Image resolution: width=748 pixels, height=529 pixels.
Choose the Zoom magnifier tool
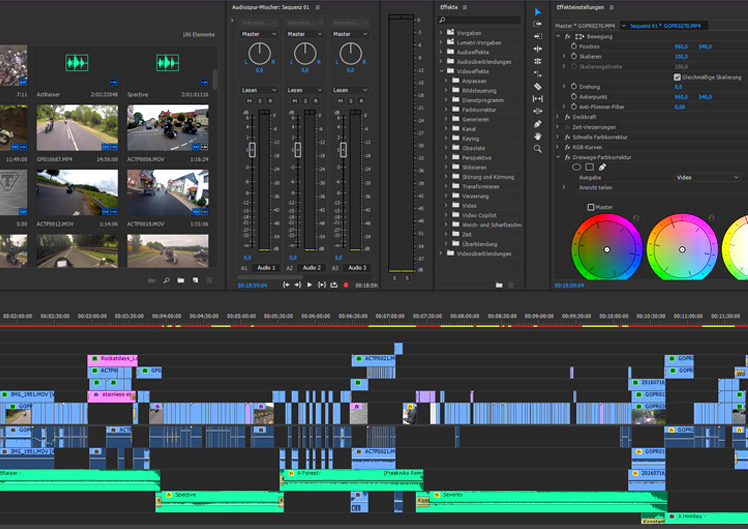(537, 148)
